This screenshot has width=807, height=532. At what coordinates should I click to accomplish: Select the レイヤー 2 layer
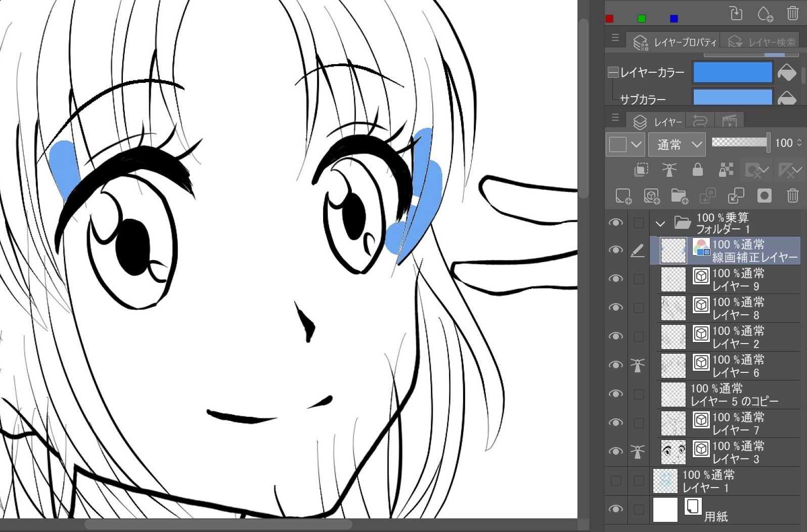(x=729, y=337)
